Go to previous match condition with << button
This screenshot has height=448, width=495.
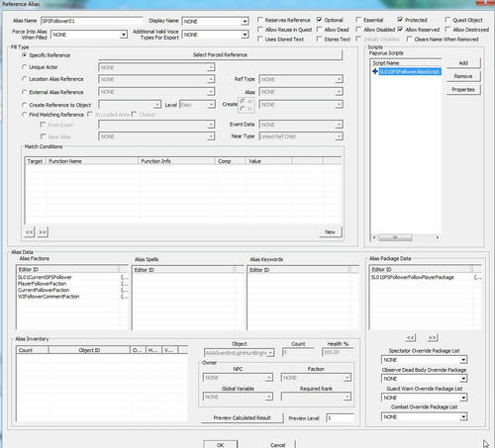[x=30, y=232]
